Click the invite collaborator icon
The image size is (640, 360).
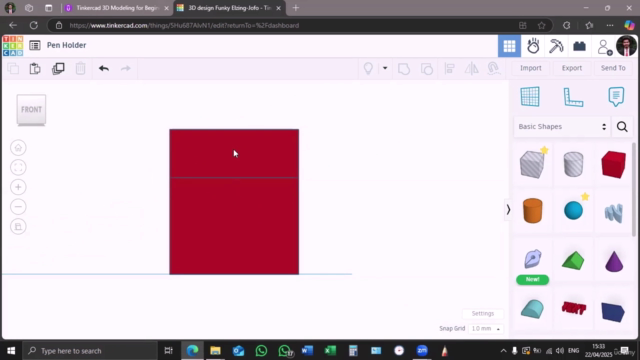click(x=604, y=47)
